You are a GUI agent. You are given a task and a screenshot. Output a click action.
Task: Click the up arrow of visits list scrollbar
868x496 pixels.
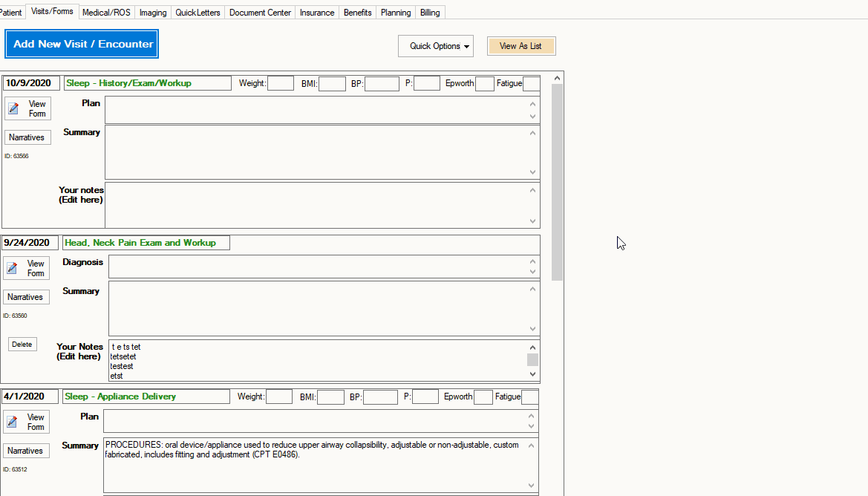coord(557,79)
